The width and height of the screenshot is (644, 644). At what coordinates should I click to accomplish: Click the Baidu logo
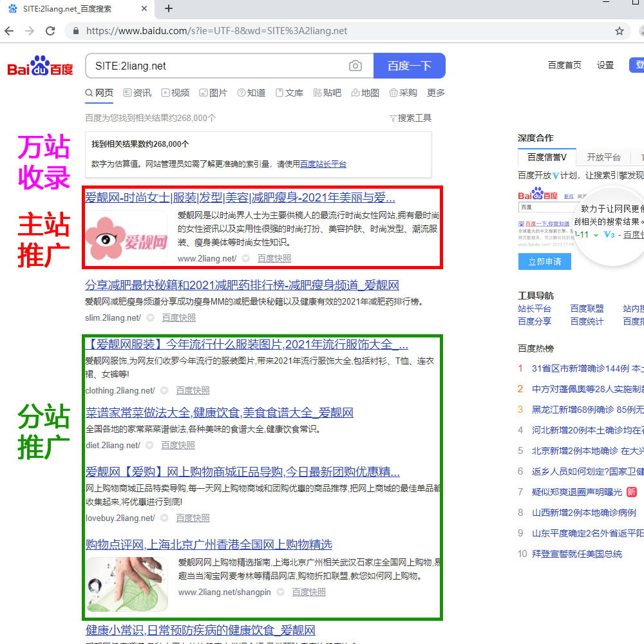pyautogui.click(x=40, y=66)
